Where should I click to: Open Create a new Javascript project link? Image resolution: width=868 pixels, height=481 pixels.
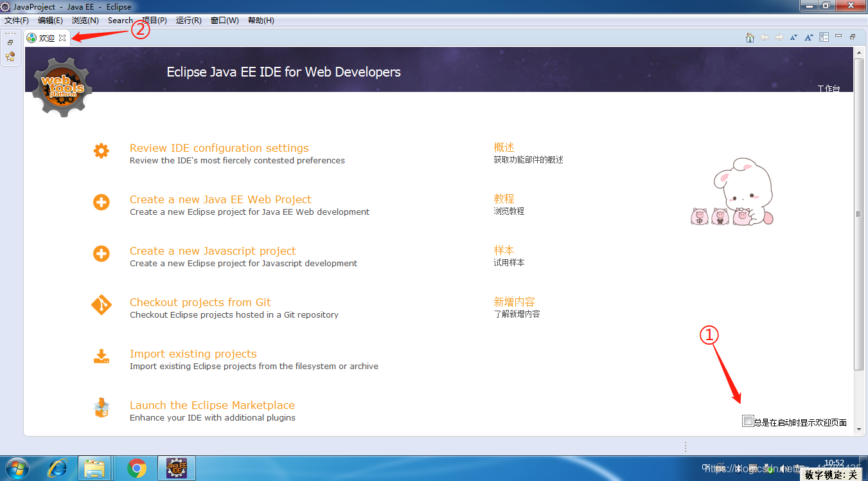(213, 251)
